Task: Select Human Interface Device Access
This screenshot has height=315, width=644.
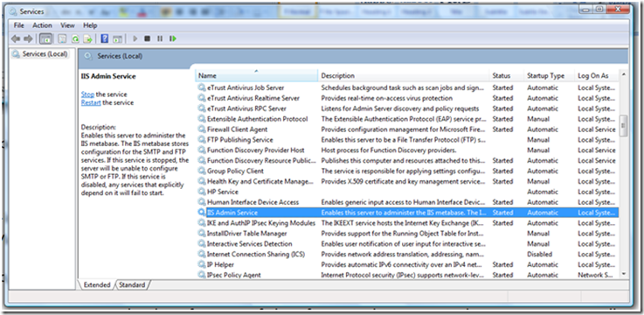Action: point(407,202)
